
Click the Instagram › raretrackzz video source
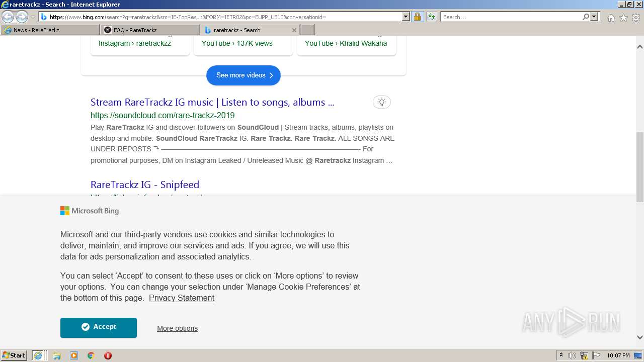click(135, 43)
